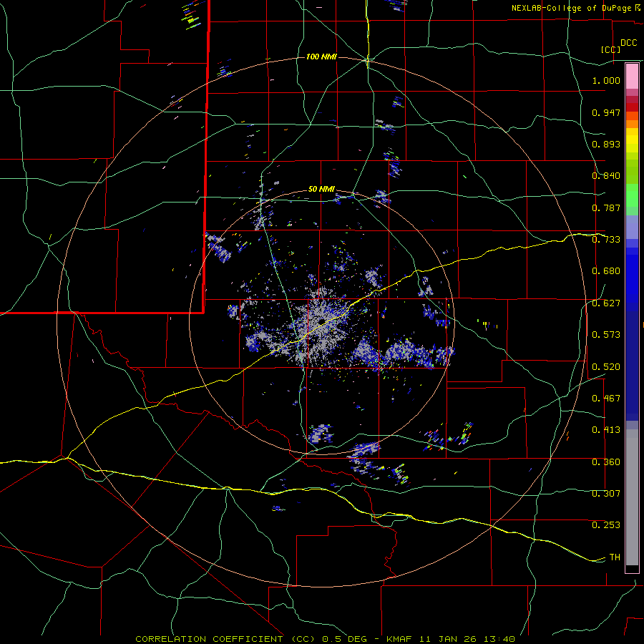The image size is (644, 644).
Task: Click the NEXLAB-College of DuPage credit text
Action: [571, 8]
